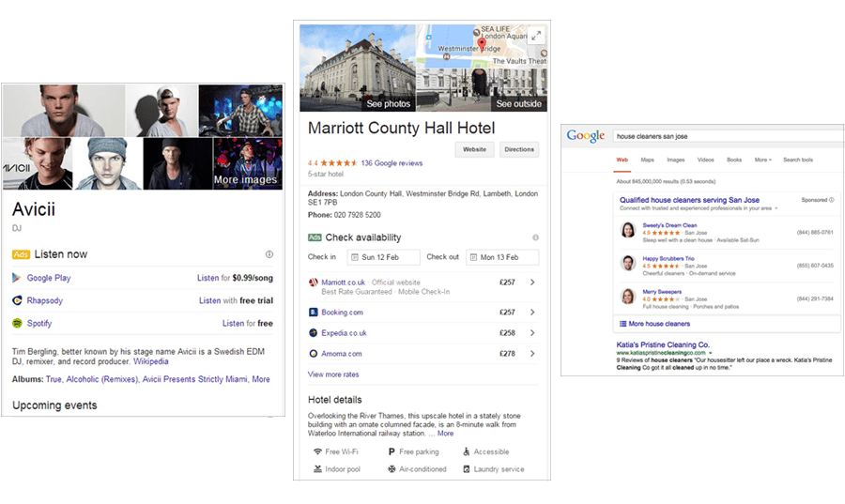Click the Amoma.com logo icon
The height and width of the screenshot is (504, 845).
coord(313,354)
